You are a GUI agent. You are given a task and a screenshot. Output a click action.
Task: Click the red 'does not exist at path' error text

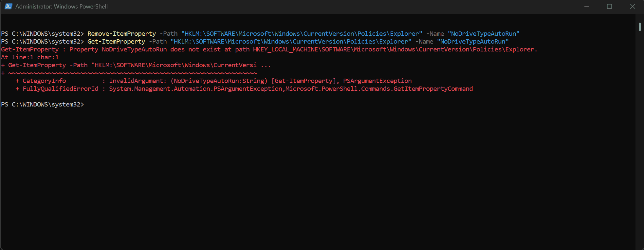point(210,49)
